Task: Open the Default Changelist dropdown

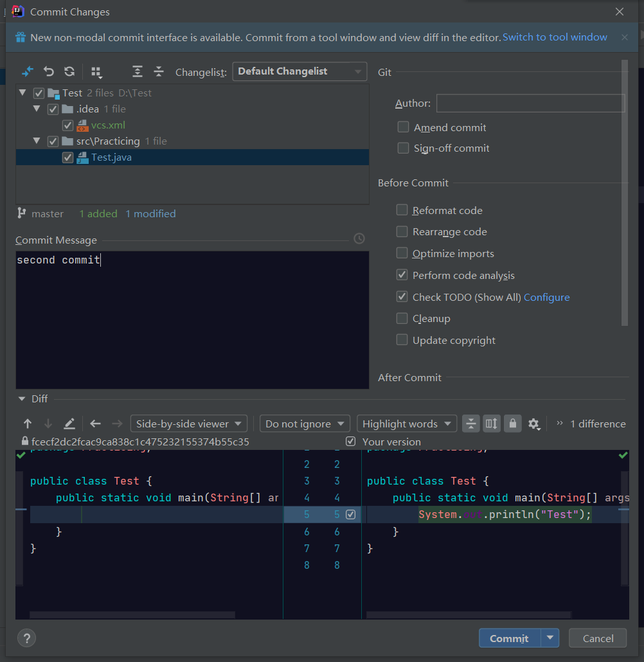Action: click(x=300, y=71)
